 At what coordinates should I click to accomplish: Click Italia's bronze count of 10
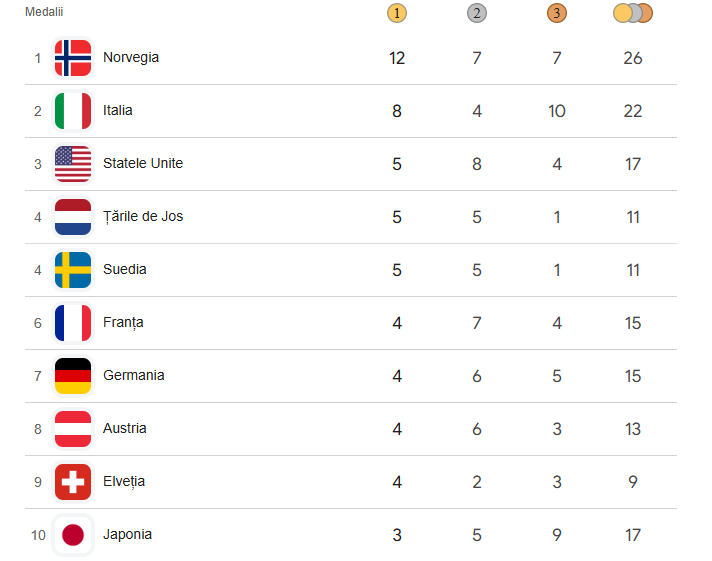click(557, 111)
